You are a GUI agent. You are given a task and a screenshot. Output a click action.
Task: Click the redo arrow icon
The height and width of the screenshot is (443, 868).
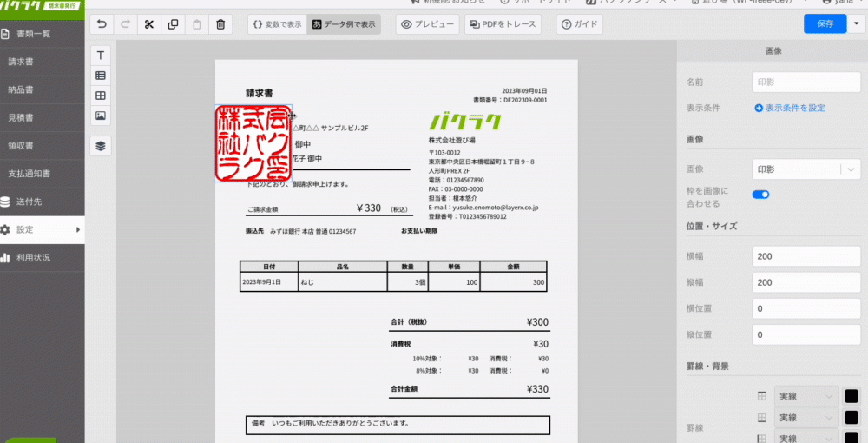[125, 24]
